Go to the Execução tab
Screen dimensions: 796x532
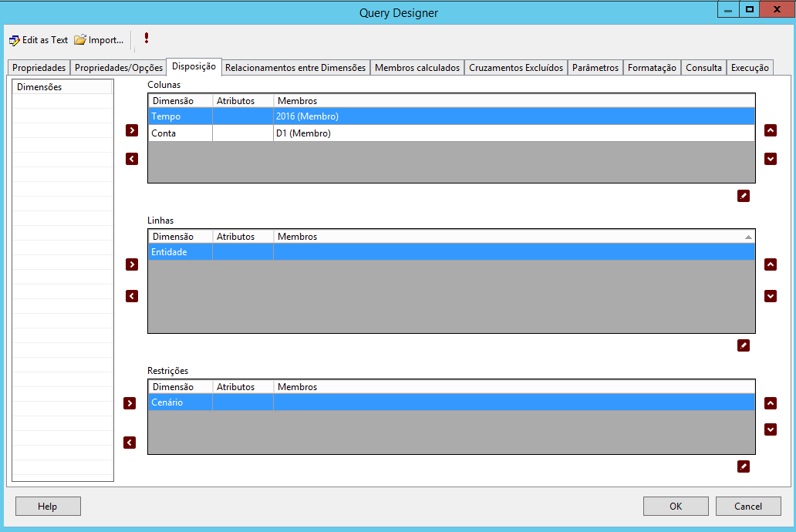[x=750, y=68]
